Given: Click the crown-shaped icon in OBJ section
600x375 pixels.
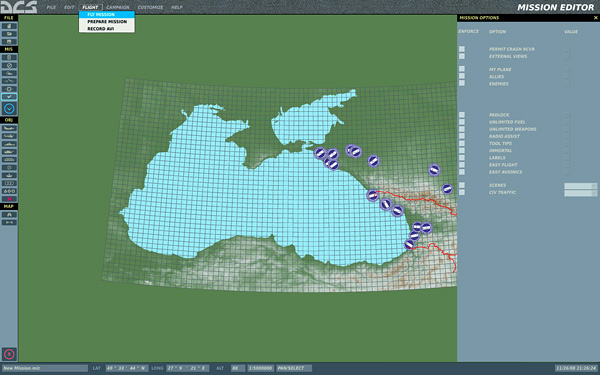Looking at the screenshot, I should [9, 175].
